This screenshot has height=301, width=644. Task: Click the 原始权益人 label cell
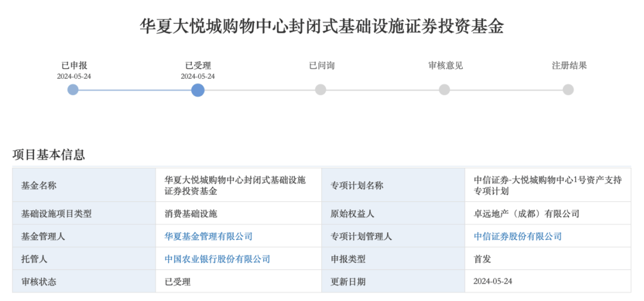point(393,213)
